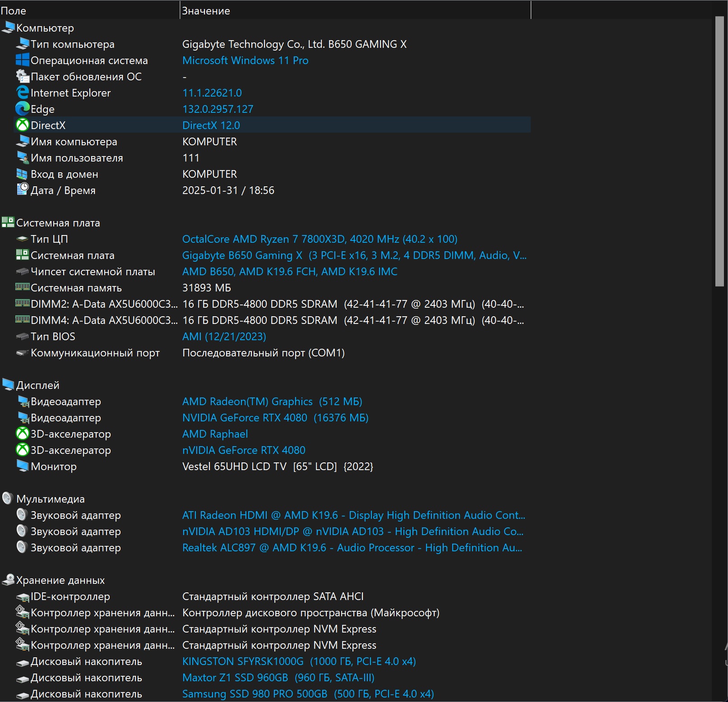Viewport: 728px width, 702px height.
Task: Click the RAM module icon beside DIMM4
Action: click(x=23, y=319)
